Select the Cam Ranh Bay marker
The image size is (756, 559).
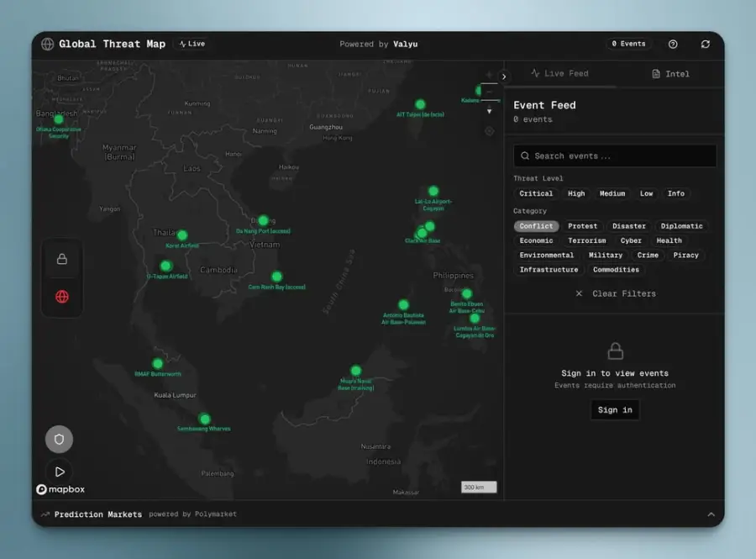(276, 277)
